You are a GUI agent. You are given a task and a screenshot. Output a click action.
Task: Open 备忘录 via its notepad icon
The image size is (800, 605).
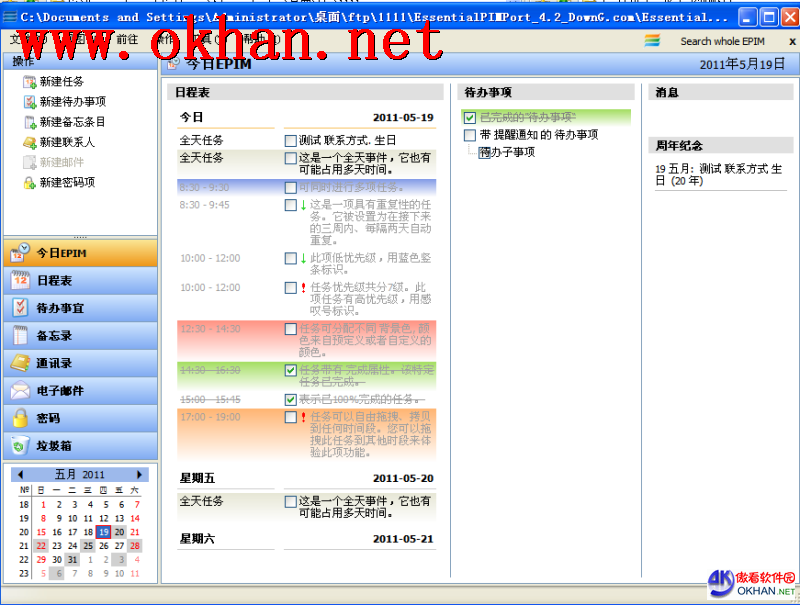[20, 335]
